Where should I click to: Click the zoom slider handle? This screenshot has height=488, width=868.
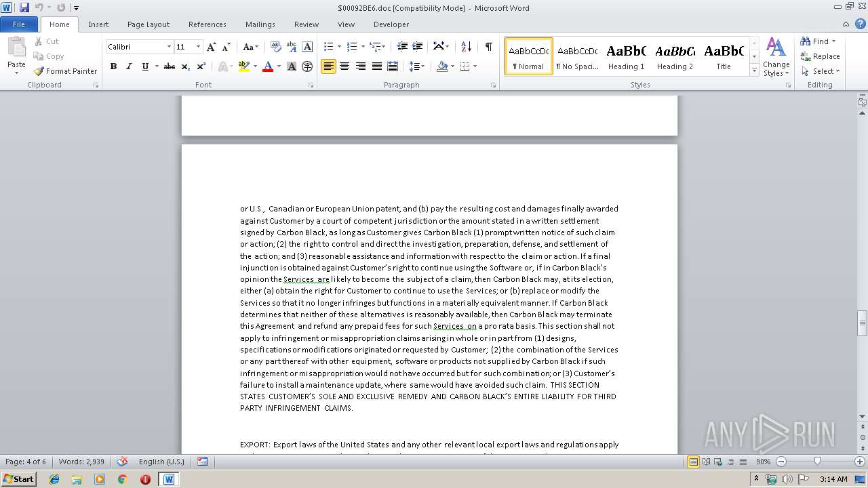(x=817, y=462)
